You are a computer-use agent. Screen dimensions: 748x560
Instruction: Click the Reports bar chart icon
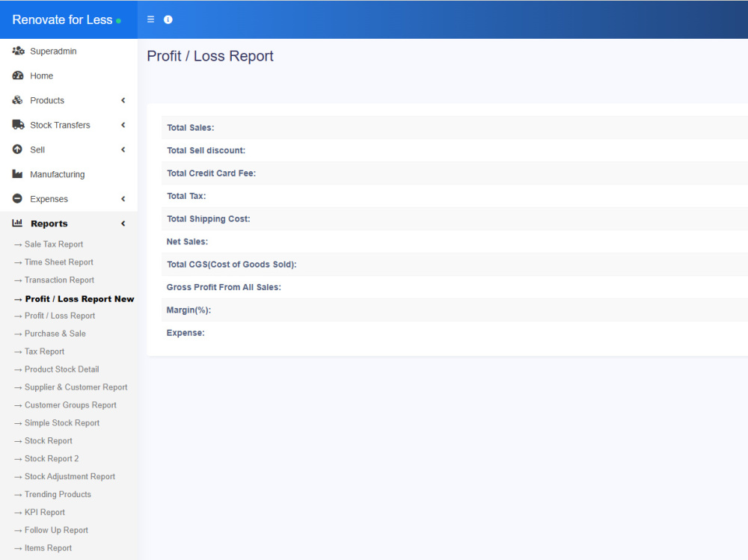pos(17,223)
